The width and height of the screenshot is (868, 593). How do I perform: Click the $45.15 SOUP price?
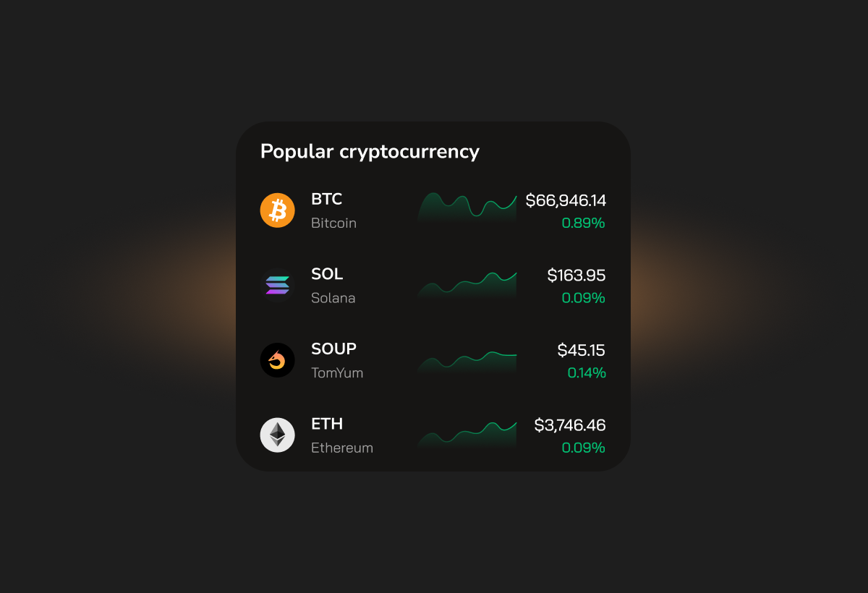[x=582, y=351]
